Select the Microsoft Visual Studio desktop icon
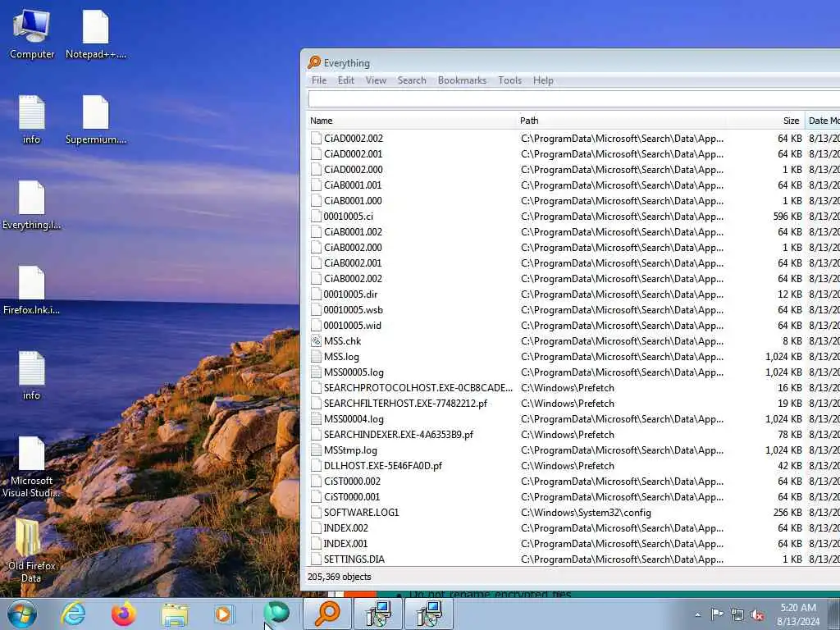Screen dimensions: 840x630 32,467
